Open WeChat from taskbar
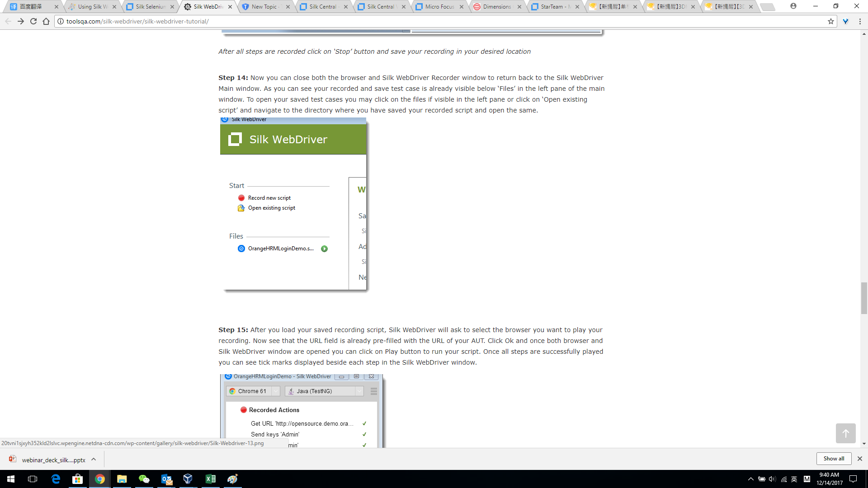 (144, 479)
